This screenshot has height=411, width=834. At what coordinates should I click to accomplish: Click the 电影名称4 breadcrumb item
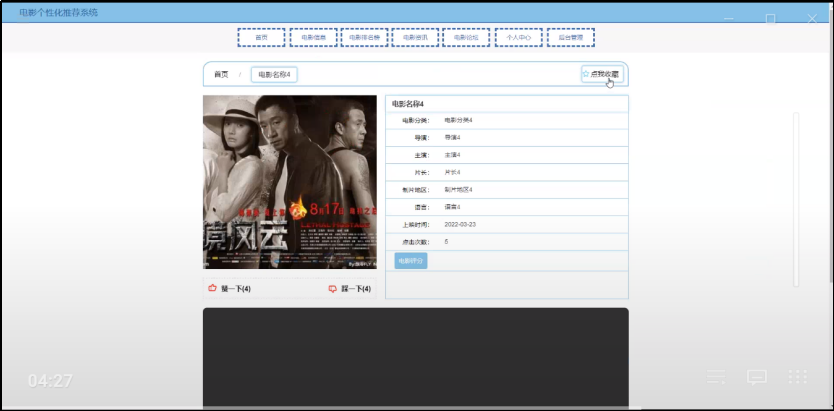[x=274, y=75]
